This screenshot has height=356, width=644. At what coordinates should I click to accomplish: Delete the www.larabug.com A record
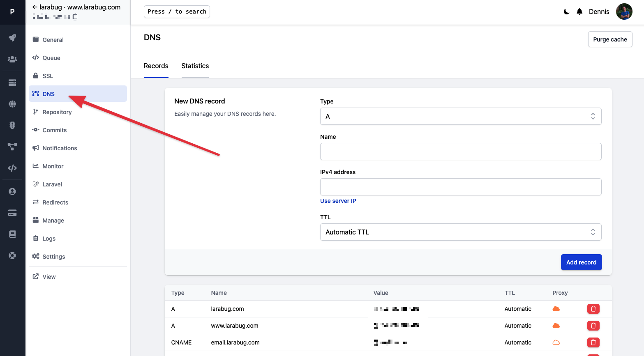tap(593, 326)
